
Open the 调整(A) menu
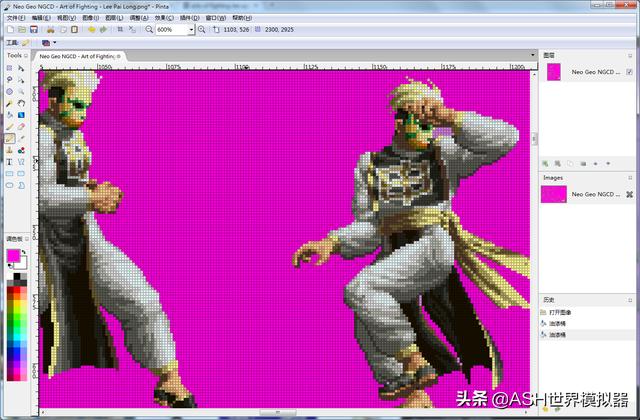point(136,18)
